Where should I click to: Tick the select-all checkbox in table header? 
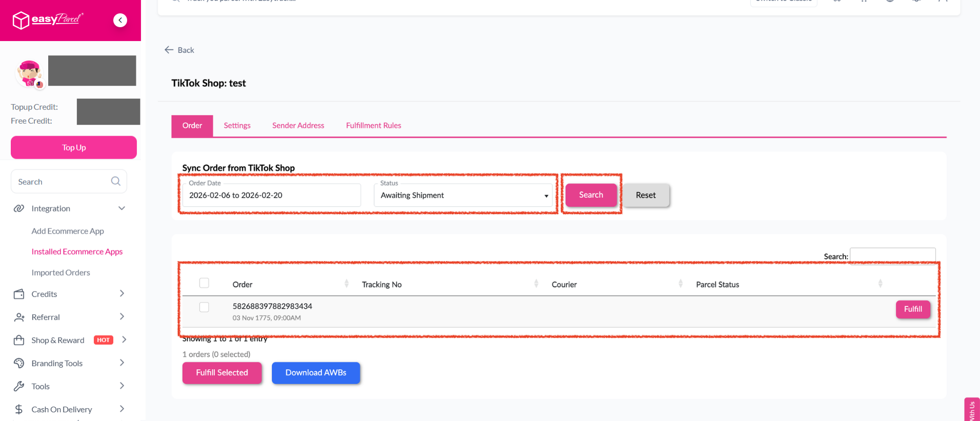(x=204, y=283)
